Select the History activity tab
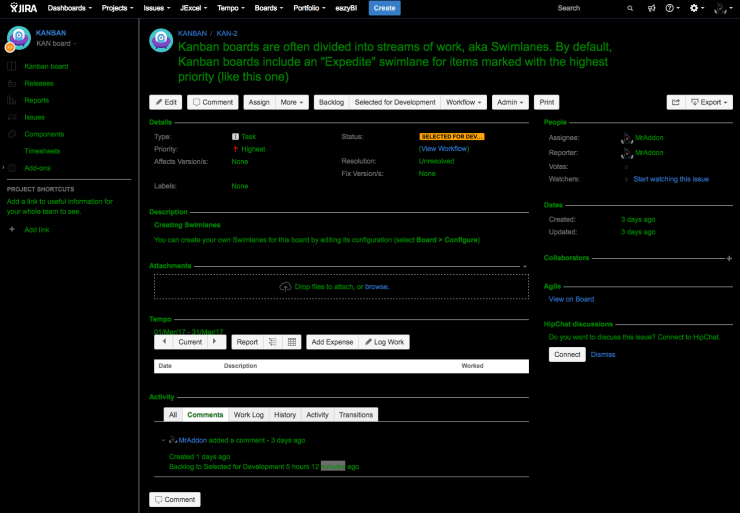Viewport: 740px width, 513px height. pos(285,414)
